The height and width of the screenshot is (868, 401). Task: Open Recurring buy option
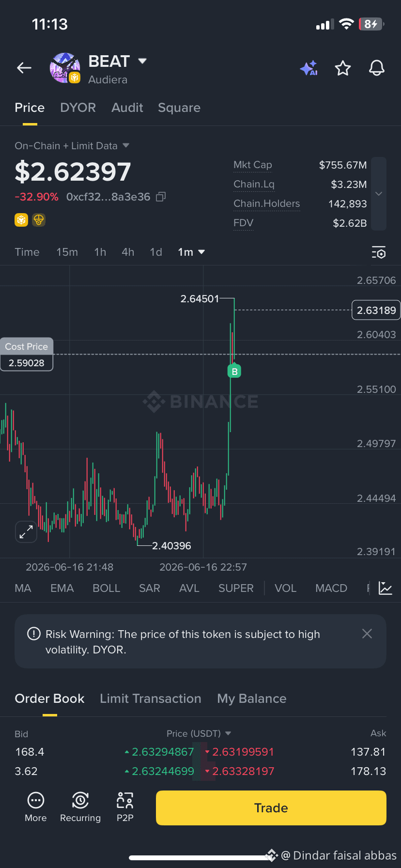(x=80, y=807)
